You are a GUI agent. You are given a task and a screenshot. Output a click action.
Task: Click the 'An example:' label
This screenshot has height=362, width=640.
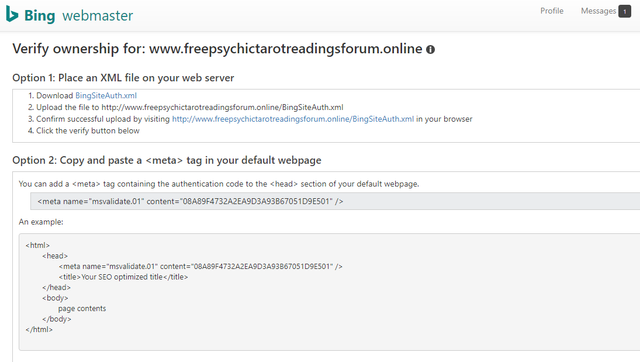pos(41,222)
